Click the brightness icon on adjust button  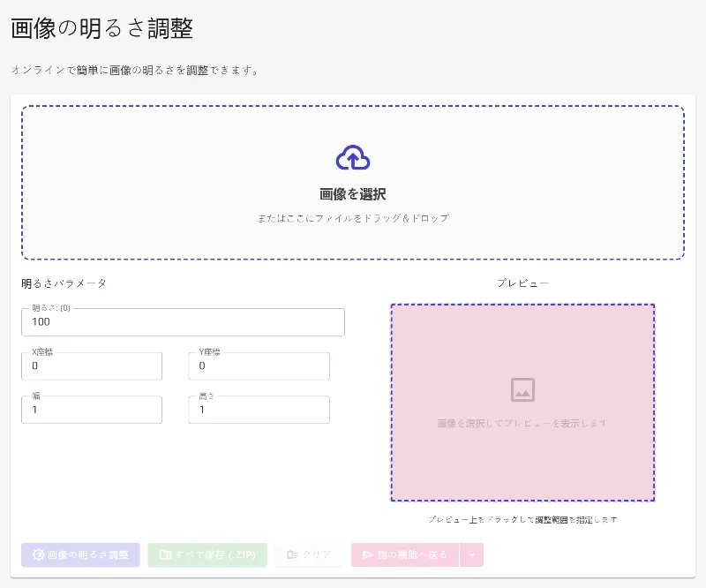tap(38, 554)
